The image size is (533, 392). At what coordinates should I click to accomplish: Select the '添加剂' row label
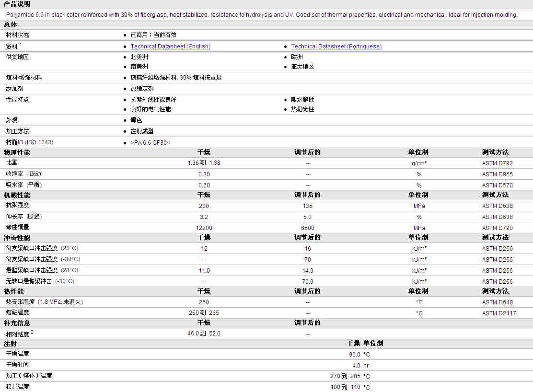click(14, 88)
